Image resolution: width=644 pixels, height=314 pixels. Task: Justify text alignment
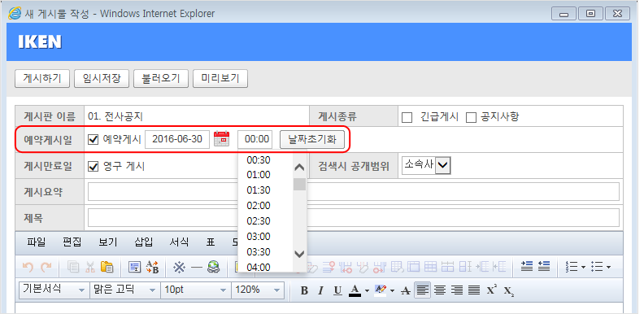coord(474,290)
